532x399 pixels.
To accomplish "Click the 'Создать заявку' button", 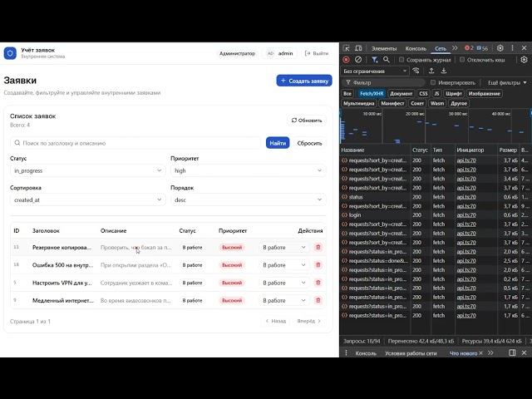I will 304,81.
